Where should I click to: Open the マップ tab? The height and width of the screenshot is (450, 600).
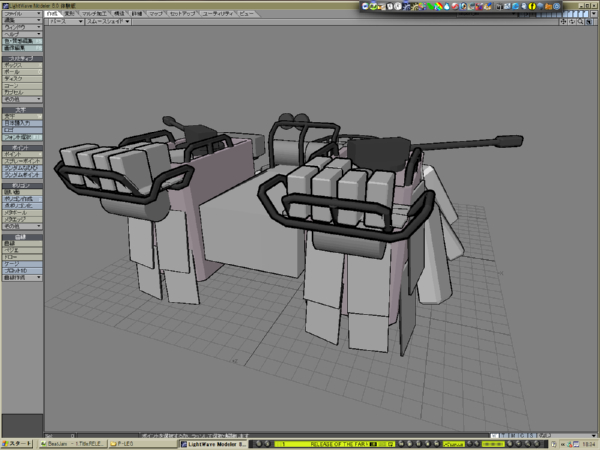pyautogui.click(x=156, y=13)
